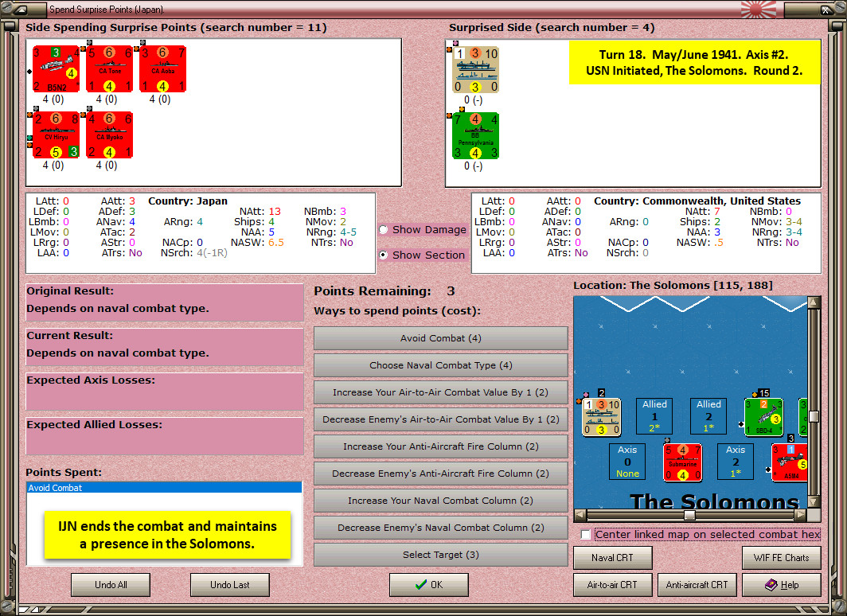Choose the CA Myoko cruiser counter
This screenshot has height=616, width=847.
[110, 135]
